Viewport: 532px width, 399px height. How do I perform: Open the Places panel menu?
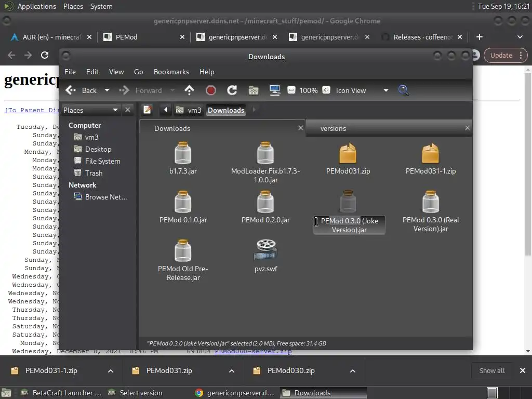73,6
